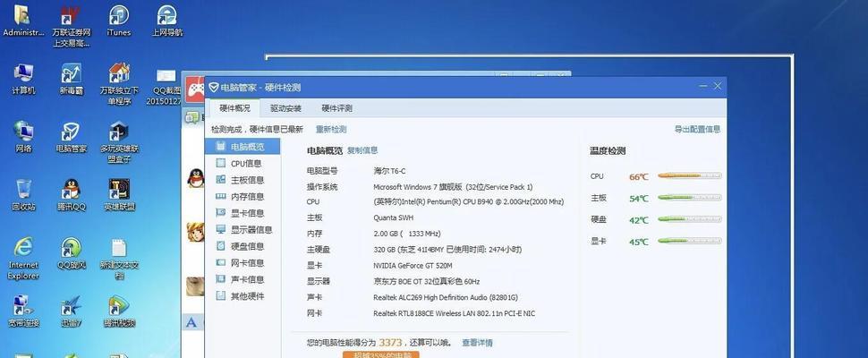Click the Realtek RTL8188CE network card text

454,313
